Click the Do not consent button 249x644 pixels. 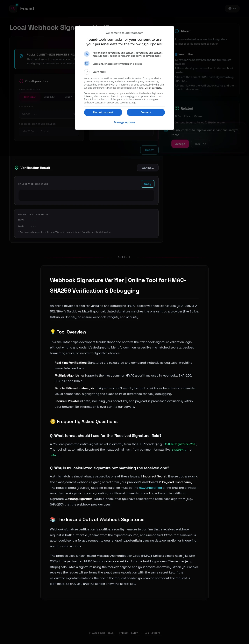pos(103,113)
